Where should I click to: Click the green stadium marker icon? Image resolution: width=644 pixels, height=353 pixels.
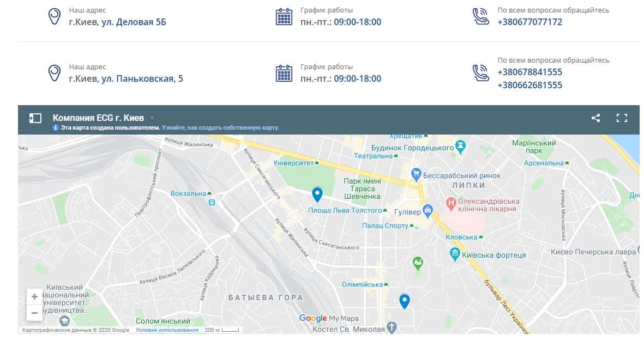click(418, 263)
